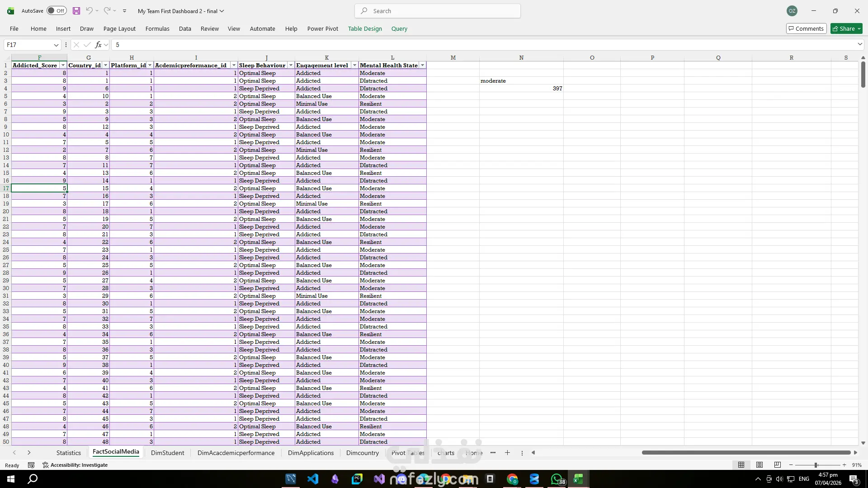Open Sleep Behaviour filter dropdown
This screenshot has width=868, height=488.
tap(291, 65)
